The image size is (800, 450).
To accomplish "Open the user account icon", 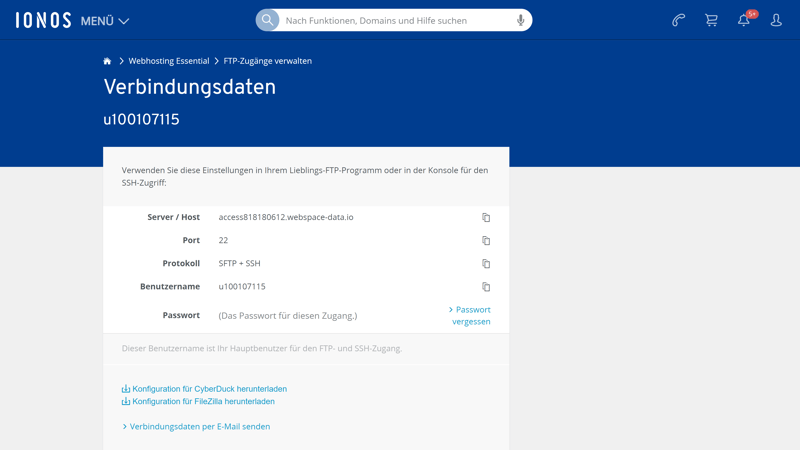I will 776,20.
